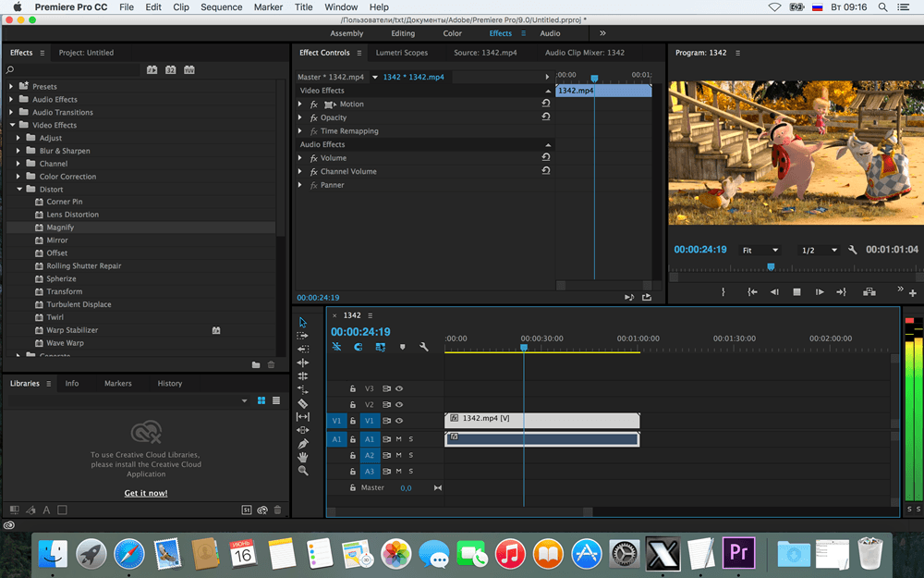The height and width of the screenshot is (578, 924).
Task: Click the Program monitor Export Frame button
Action: (x=869, y=292)
